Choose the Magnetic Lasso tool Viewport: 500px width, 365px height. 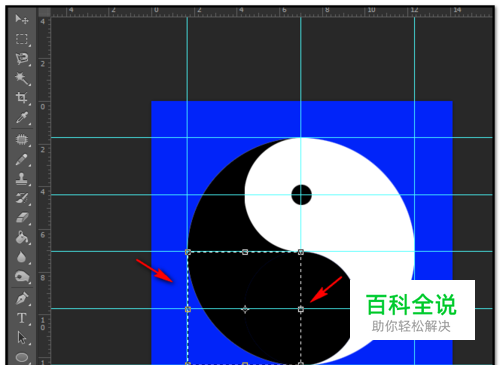pos(22,59)
